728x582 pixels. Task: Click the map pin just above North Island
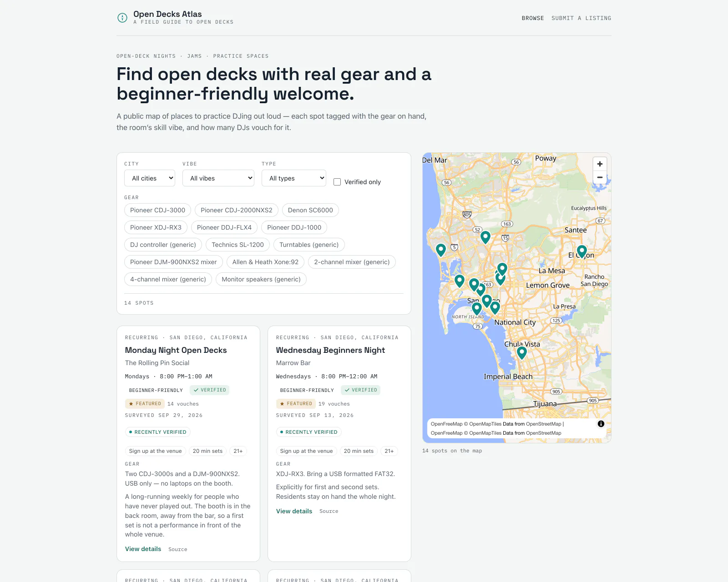[x=477, y=309]
